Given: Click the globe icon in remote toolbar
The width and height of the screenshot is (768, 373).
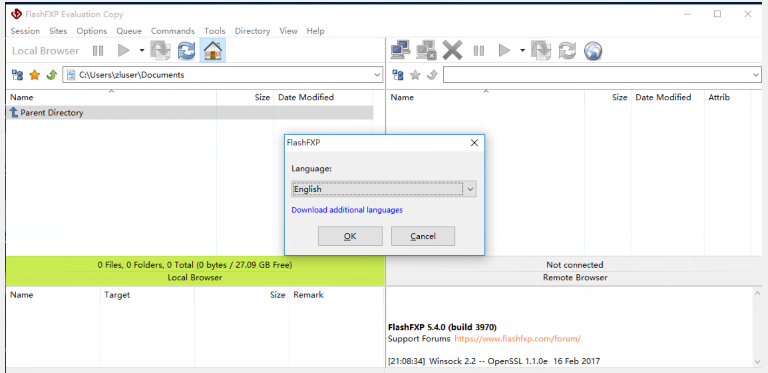Looking at the screenshot, I should (593, 50).
